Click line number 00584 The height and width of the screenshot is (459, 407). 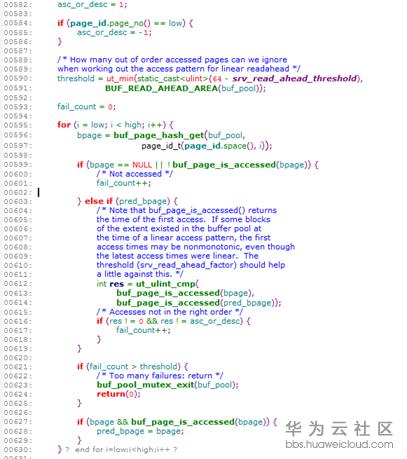coord(18,23)
